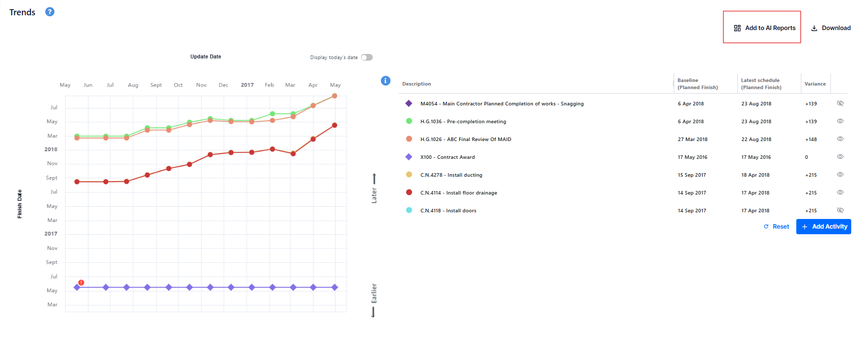
Task: Click Add to AI Reports button
Action: [x=764, y=28]
